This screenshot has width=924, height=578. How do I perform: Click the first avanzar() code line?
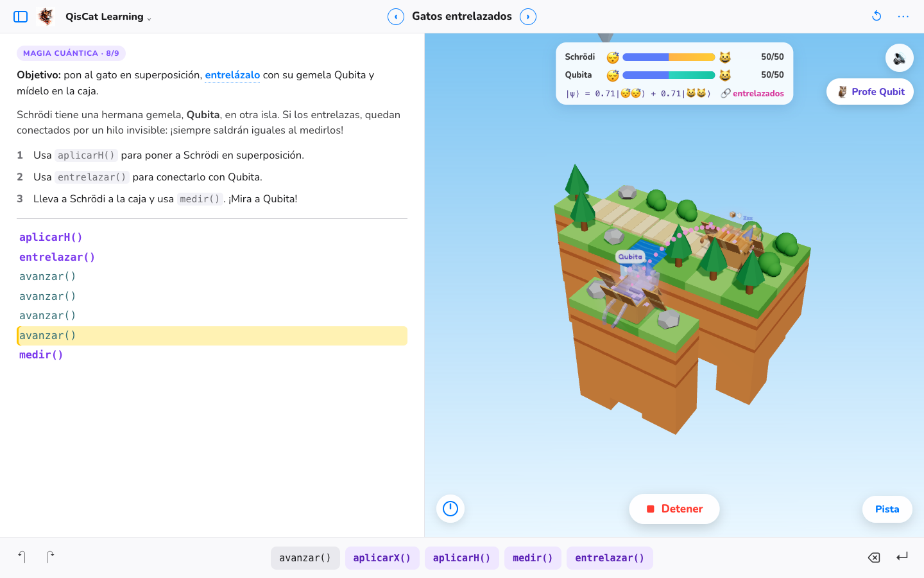point(212,277)
